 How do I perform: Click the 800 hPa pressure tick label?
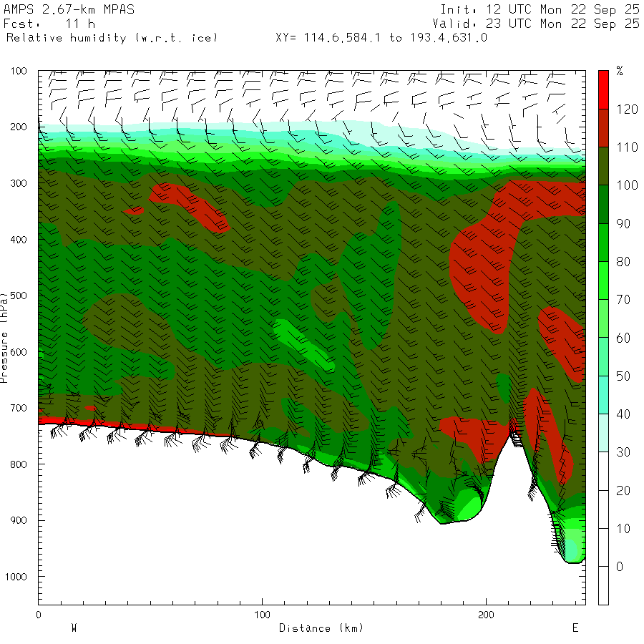pos(19,464)
